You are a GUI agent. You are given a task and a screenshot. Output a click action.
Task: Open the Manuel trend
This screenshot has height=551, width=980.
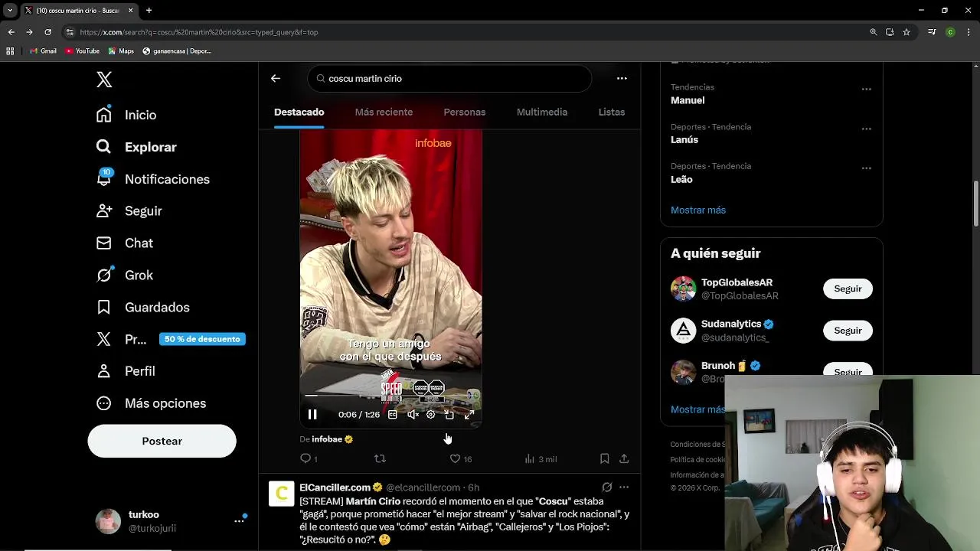(x=688, y=100)
